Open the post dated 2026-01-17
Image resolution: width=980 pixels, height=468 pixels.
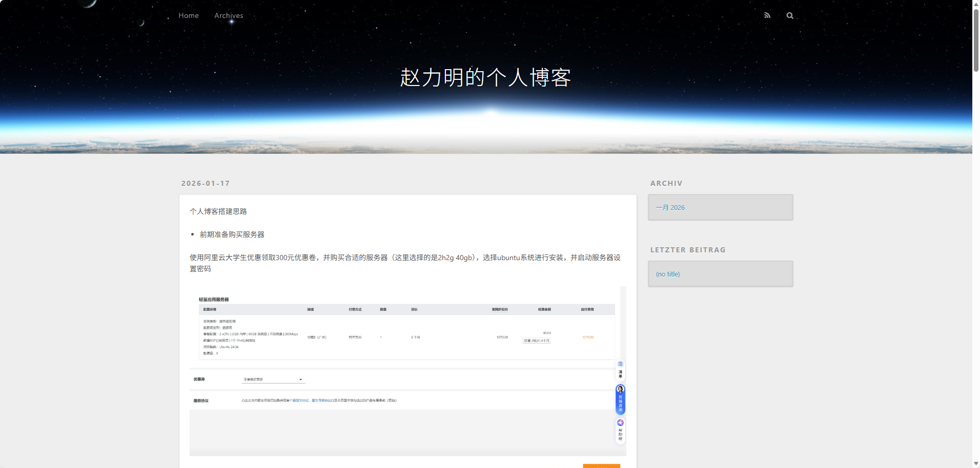(206, 183)
